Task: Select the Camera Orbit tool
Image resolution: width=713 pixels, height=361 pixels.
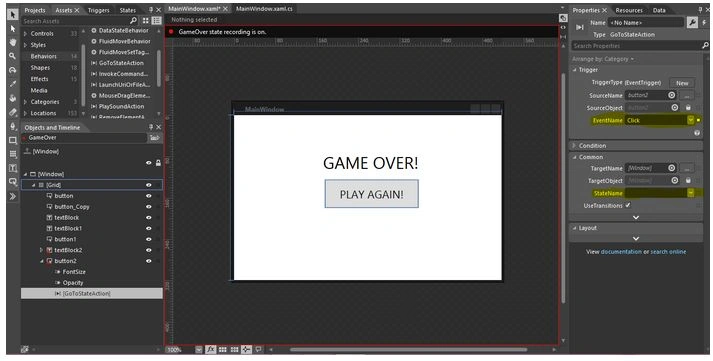Action: [13, 70]
